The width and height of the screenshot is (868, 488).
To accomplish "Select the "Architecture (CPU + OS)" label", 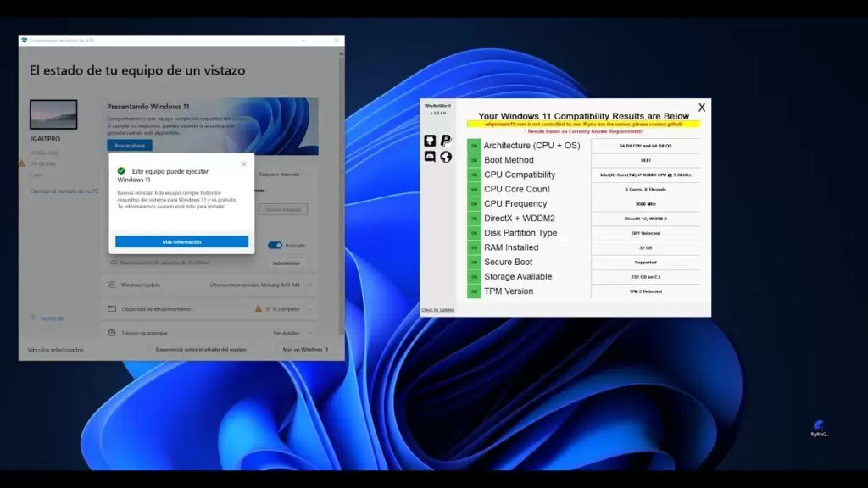I will pyautogui.click(x=532, y=146).
